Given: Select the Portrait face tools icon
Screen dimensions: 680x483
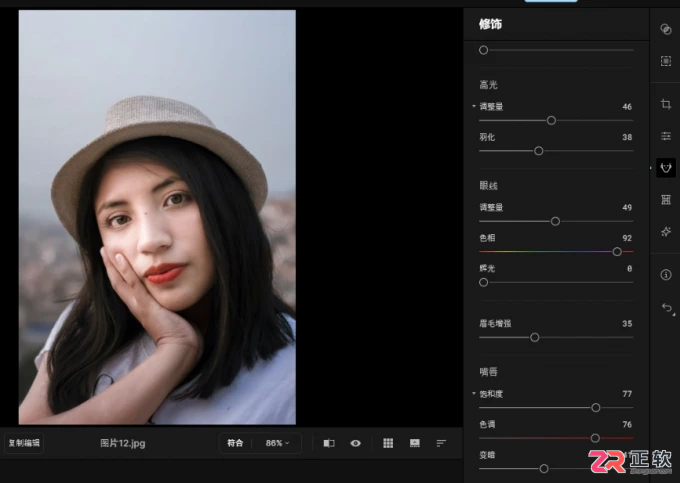Looking at the screenshot, I should 666,168.
